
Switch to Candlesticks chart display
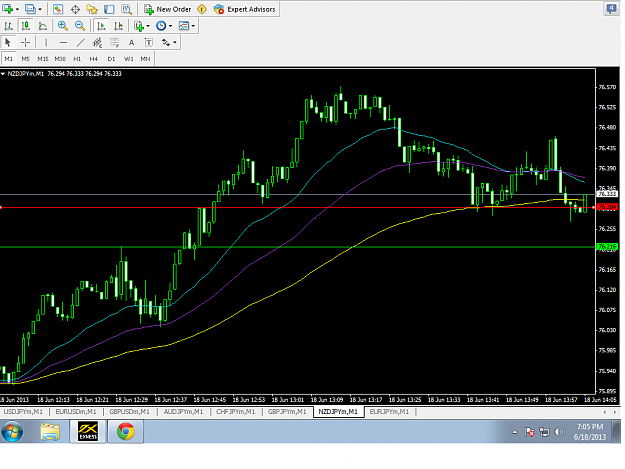(x=26, y=26)
